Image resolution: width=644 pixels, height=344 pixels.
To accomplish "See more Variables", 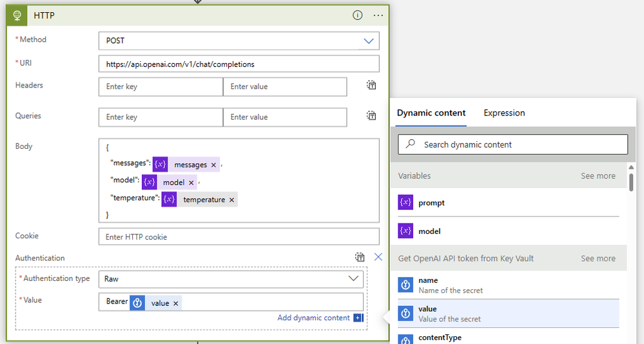I will [598, 176].
